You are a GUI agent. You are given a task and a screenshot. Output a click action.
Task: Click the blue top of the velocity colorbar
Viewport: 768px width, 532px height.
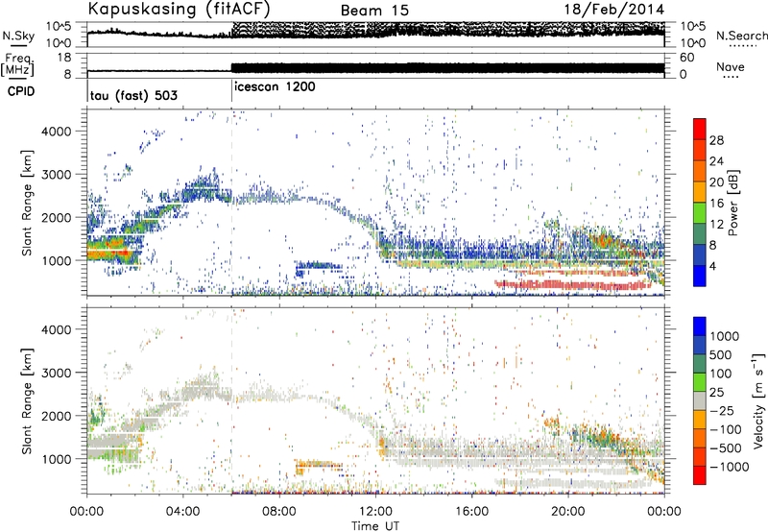tap(700, 326)
